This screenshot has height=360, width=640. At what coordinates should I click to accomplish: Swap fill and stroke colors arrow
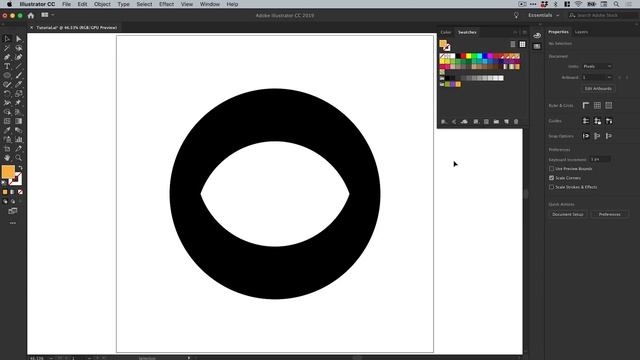[20, 167]
